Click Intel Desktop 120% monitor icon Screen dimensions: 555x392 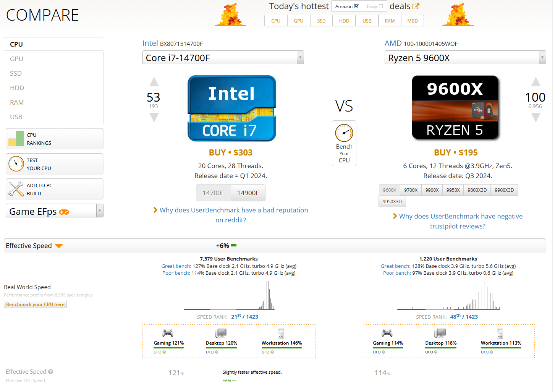[x=221, y=333]
